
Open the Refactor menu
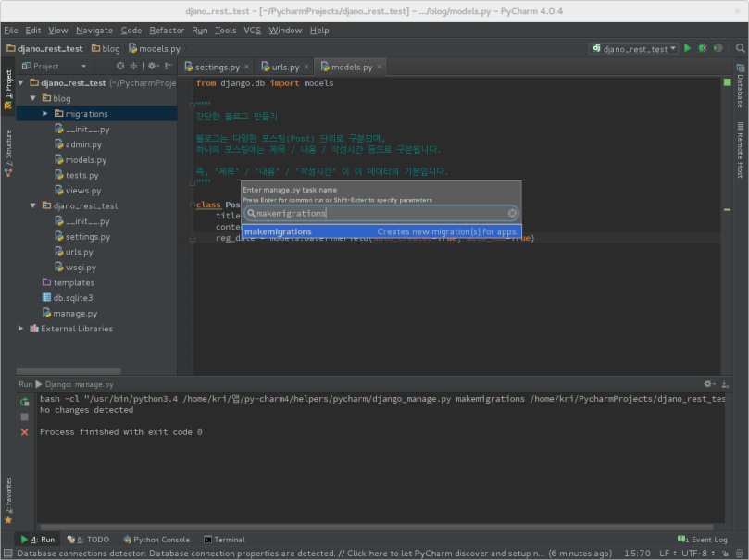[x=167, y=30]
